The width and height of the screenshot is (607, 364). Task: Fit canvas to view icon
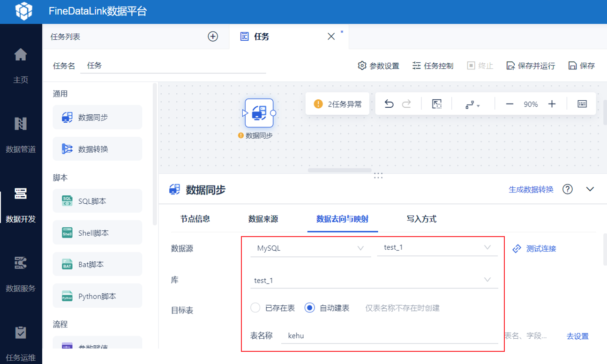437,104
